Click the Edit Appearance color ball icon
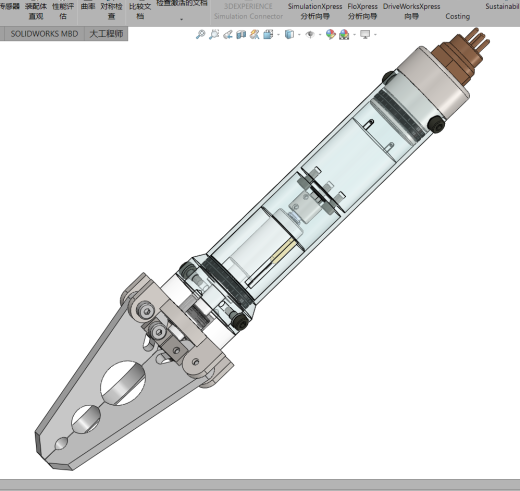This screenshot has width=520, height=491. click(x=330, y=34)
